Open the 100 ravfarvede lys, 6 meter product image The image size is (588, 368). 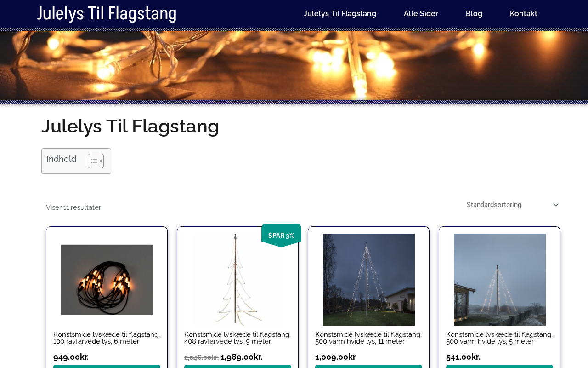pos(107,280)
